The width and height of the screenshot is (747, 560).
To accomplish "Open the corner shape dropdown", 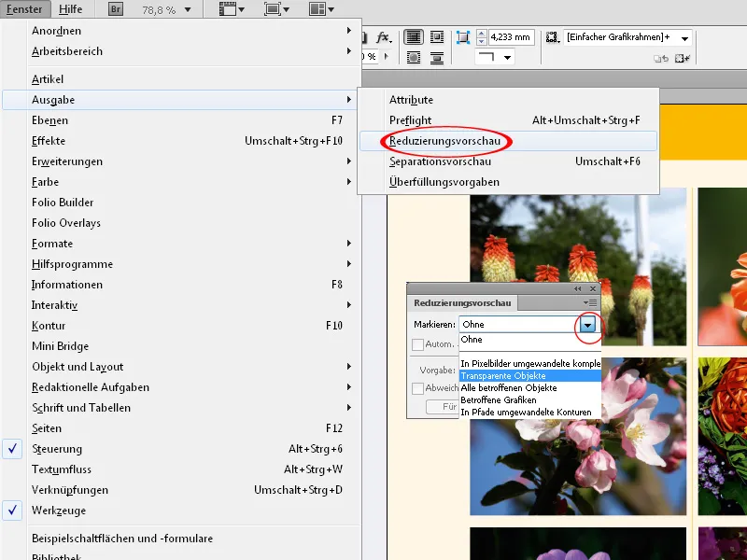I will point(507,58).
